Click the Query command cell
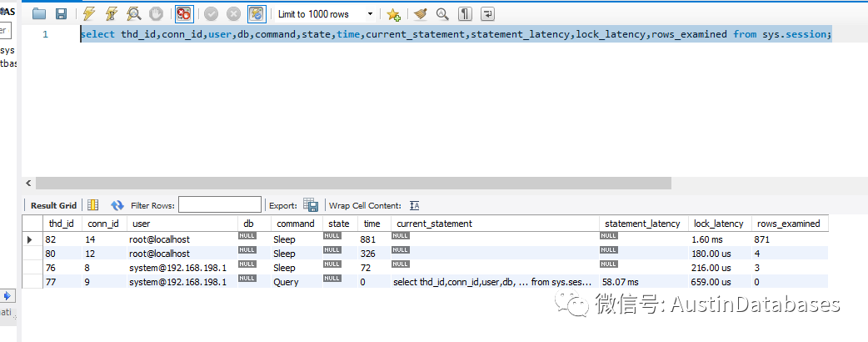 click(x=297, y=282)
